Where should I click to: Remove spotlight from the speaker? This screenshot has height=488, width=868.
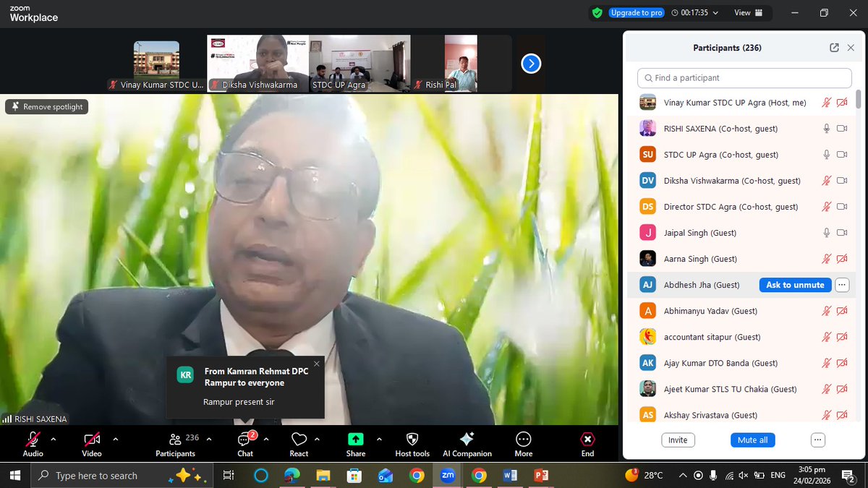46,106
